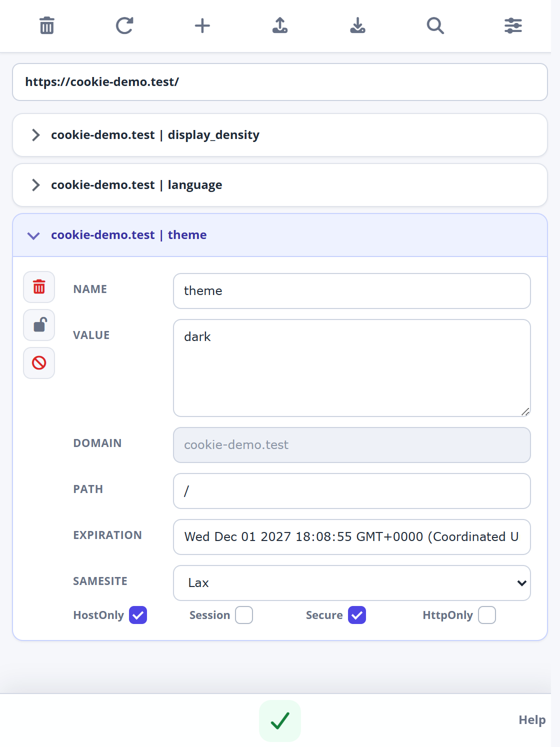Open the Help link
The height and width of the screenshot is (747, 560).
click(x=532, y=720)
